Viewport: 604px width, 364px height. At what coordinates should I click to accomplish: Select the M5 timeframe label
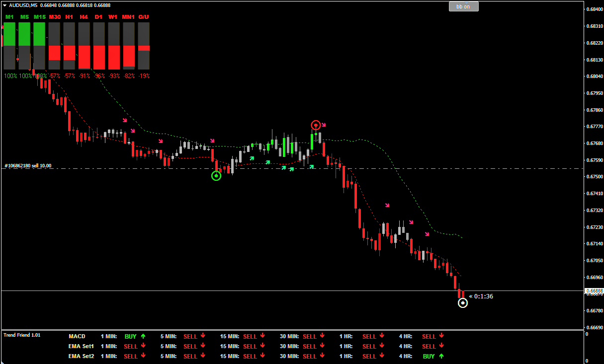click(24, 17)
